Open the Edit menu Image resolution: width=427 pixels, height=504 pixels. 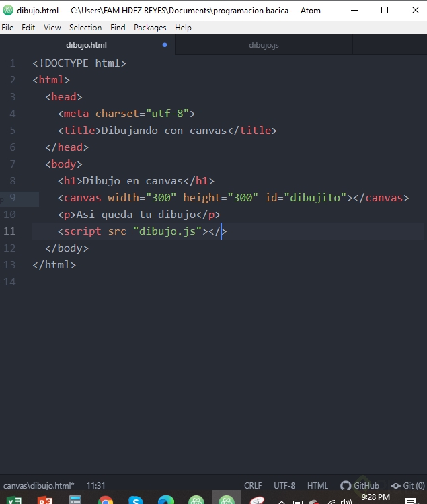coord(28,28)
